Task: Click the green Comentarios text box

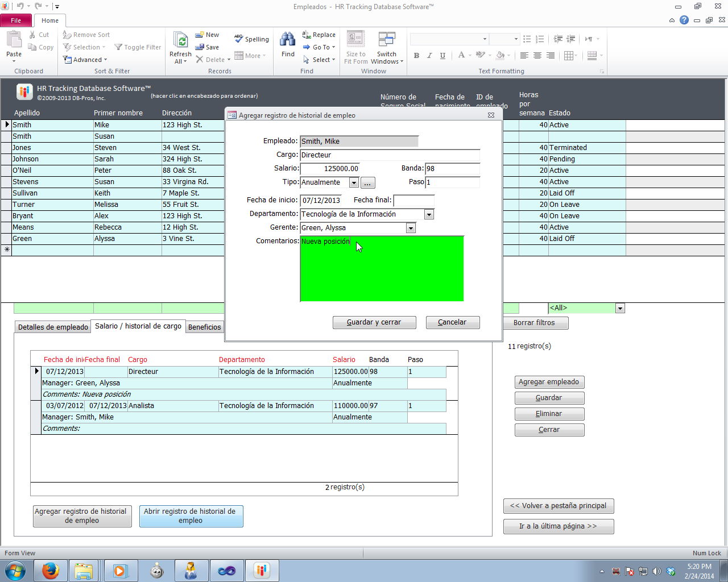Action: [382, 269]
